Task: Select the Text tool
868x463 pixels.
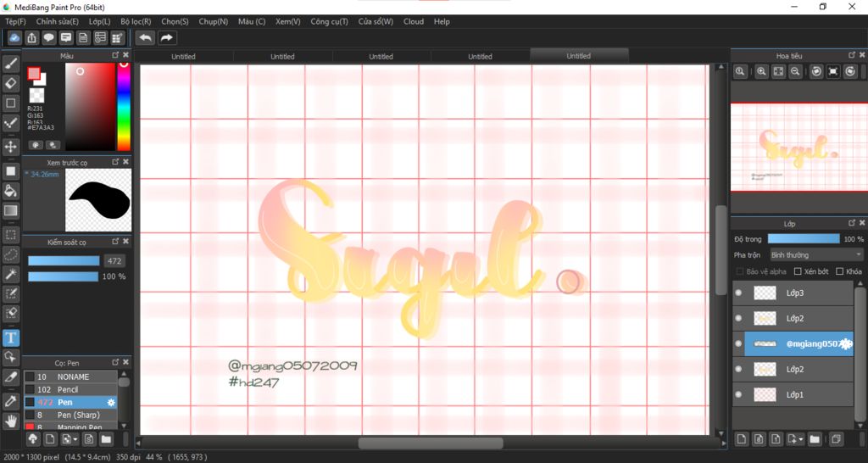Action: (x=10, y=337)
